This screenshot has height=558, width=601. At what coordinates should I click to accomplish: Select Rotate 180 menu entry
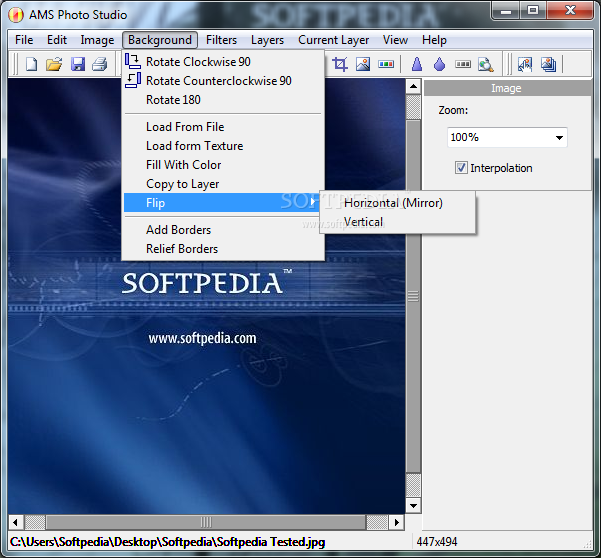(223, 100)
